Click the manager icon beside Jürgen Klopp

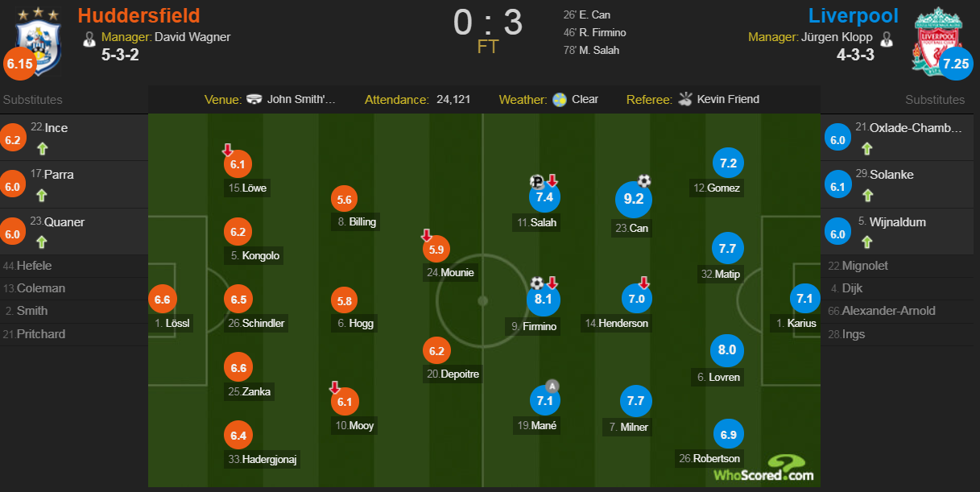887,38
